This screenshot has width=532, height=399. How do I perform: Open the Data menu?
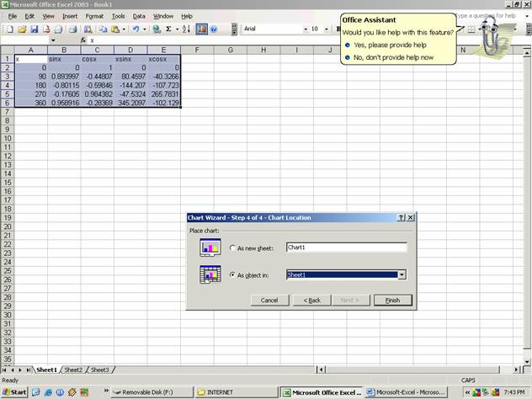(x=139, y=16)
